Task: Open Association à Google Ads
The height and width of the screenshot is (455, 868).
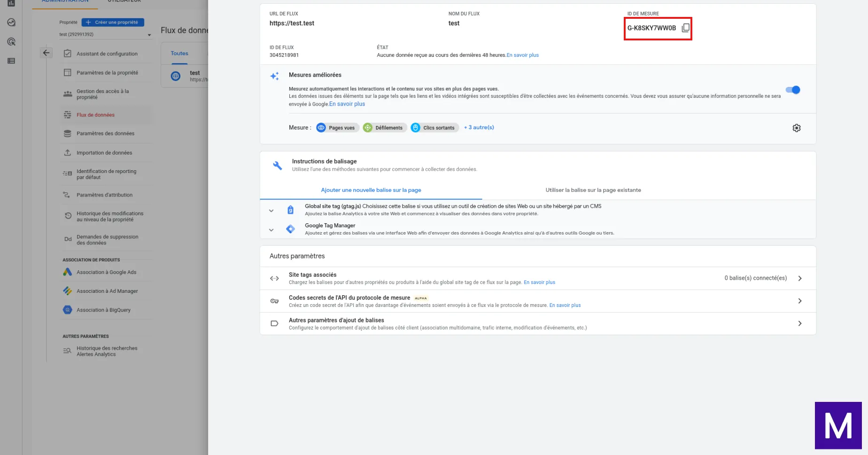Action: [x=106, y=272]
